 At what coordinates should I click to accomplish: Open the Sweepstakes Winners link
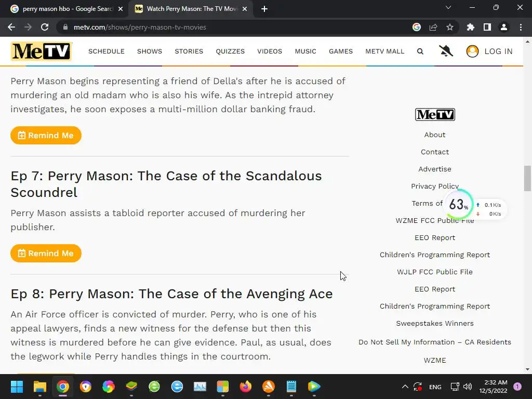click(435, 323)
